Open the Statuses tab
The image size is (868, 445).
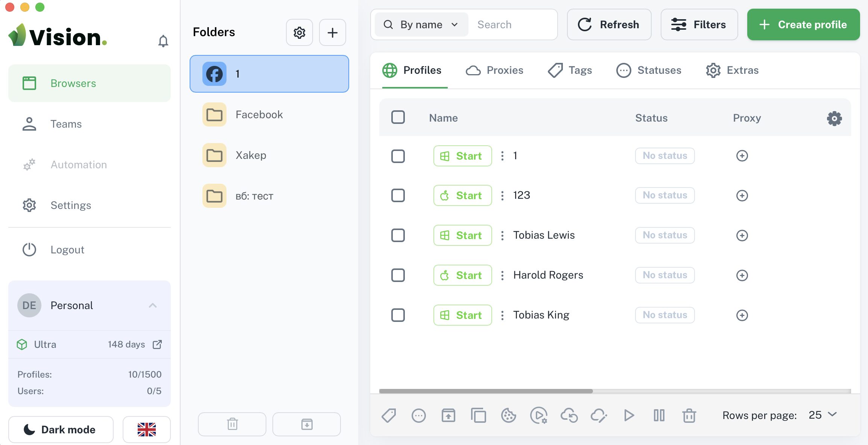coord(649,70)
